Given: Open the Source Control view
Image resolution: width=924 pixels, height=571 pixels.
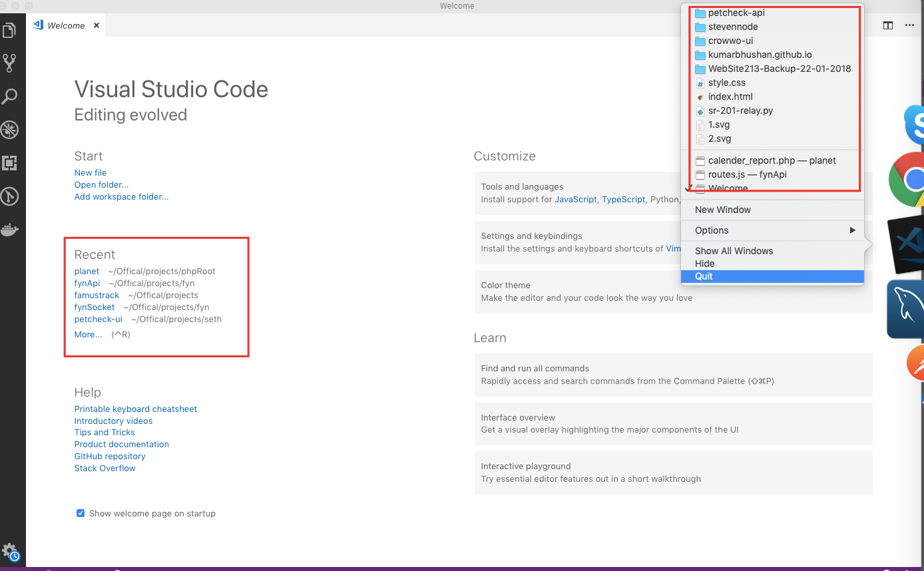Looking at the screenshot, I should 10,63.
